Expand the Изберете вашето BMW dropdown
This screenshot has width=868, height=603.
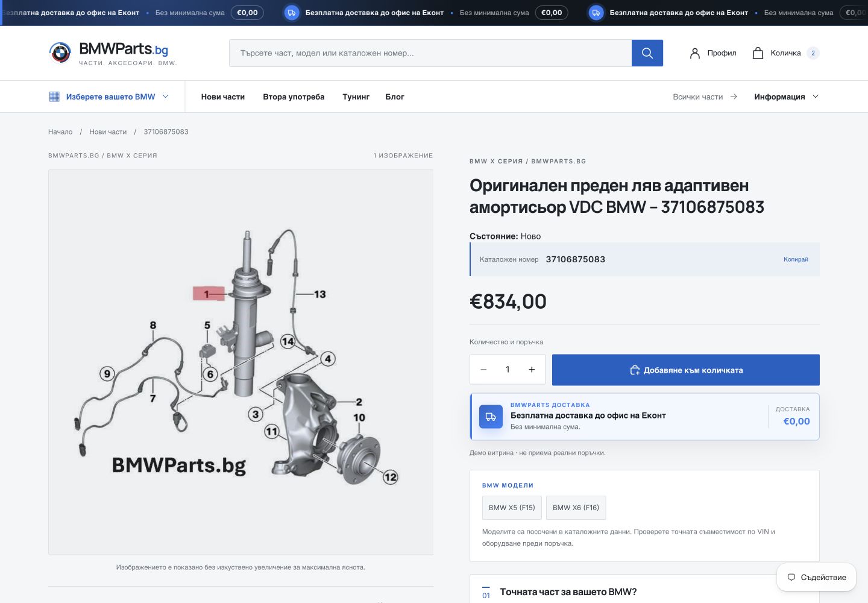point(108,96)
